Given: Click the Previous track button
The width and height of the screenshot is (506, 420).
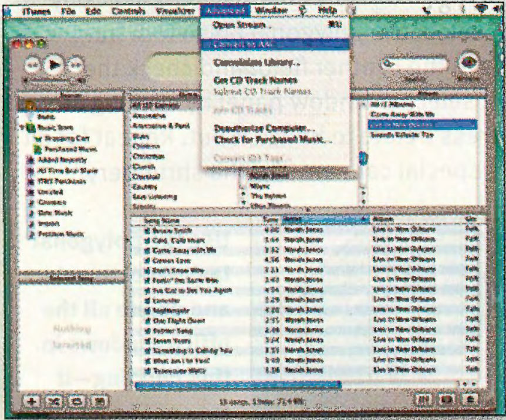Looking at the screenshot, I should click(x=32, y=66).
